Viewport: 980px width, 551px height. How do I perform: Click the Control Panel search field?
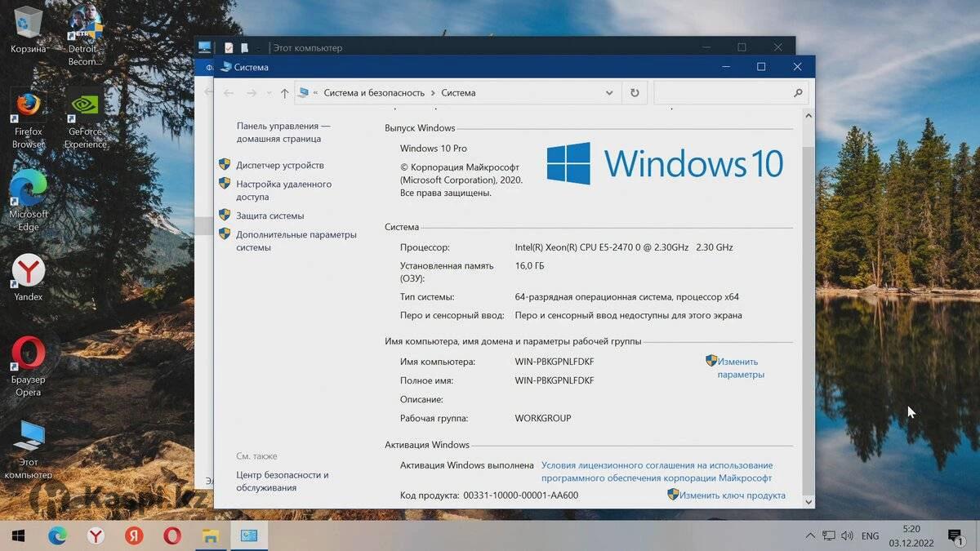723,93
